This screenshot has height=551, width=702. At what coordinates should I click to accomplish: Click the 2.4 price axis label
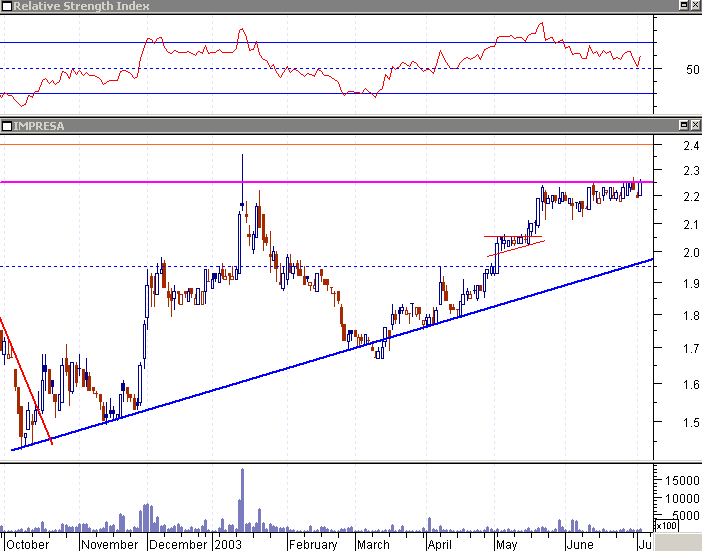point(691,145)
